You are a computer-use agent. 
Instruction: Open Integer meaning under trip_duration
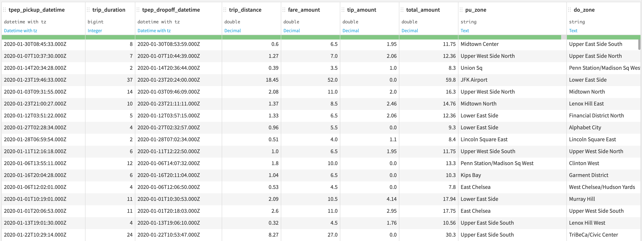click(x=95, y=30)
